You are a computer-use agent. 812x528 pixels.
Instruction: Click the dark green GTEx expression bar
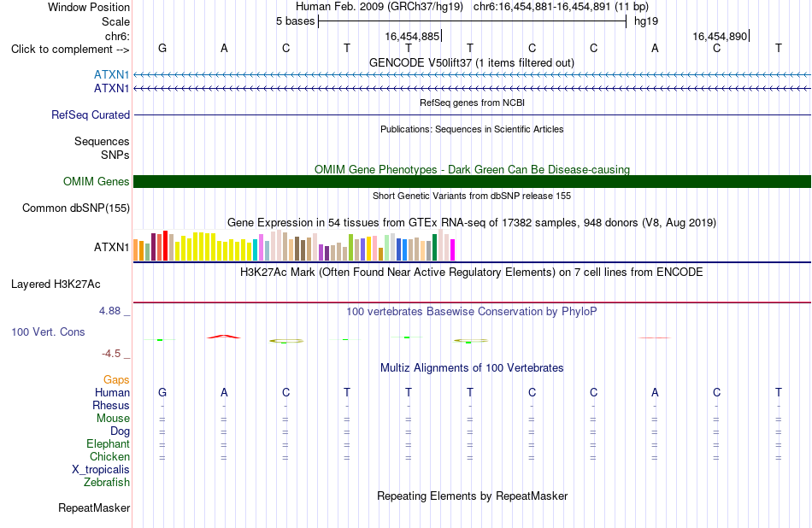tap(434, 248)
